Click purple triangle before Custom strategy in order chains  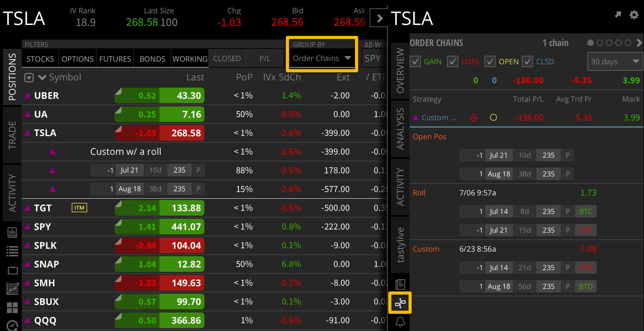(416, 117)
